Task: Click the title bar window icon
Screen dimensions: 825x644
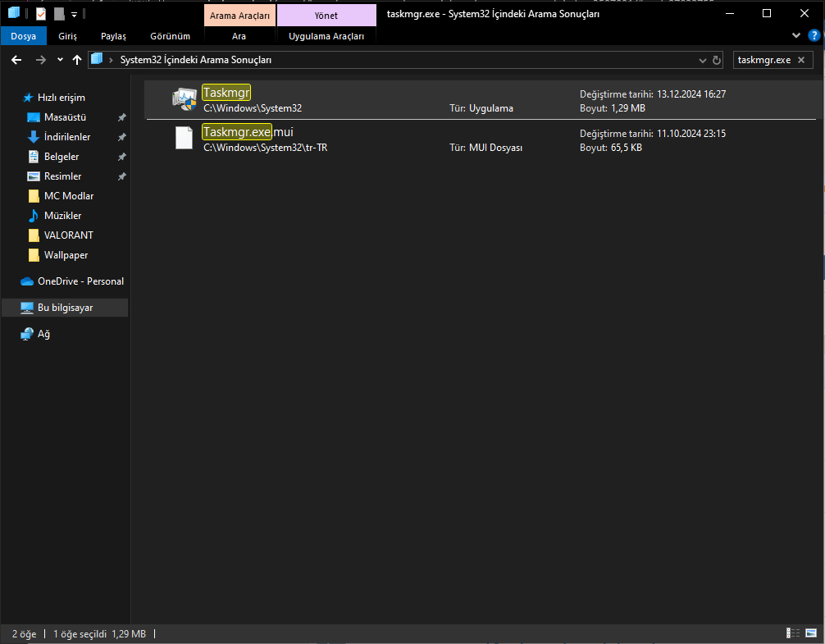Action: coord(14,12)
